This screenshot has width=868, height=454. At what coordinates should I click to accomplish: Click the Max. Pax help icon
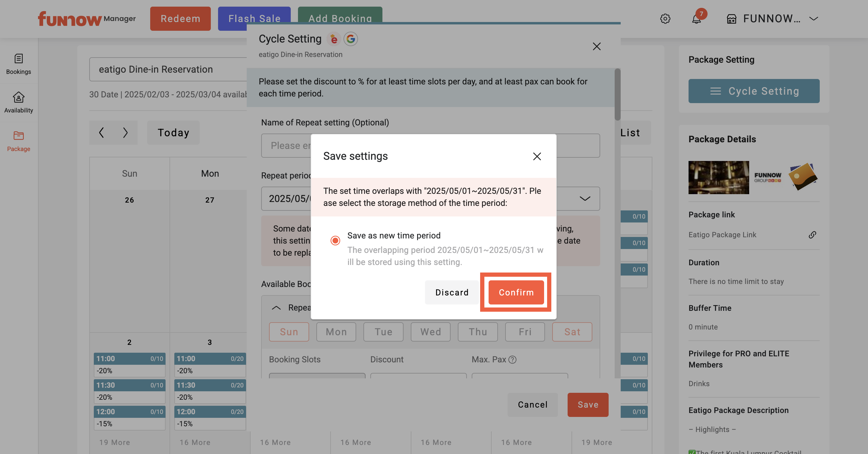pos(512,360)
